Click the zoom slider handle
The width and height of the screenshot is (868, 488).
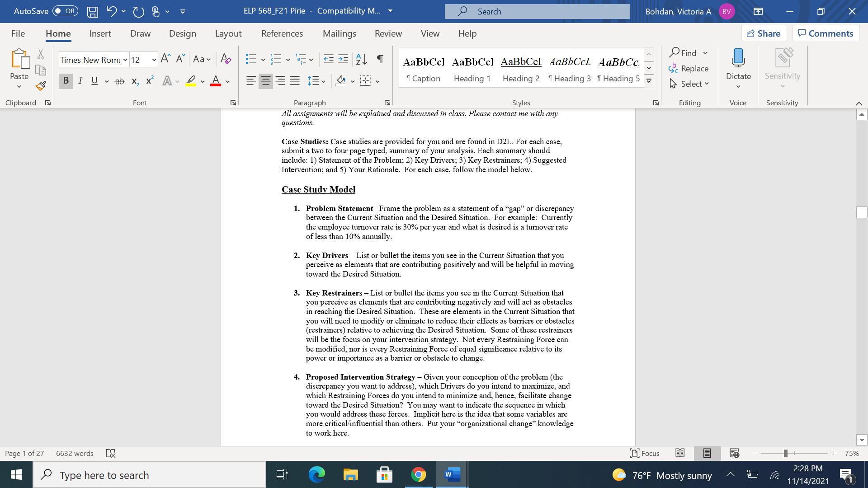click(x=786, y=453)
